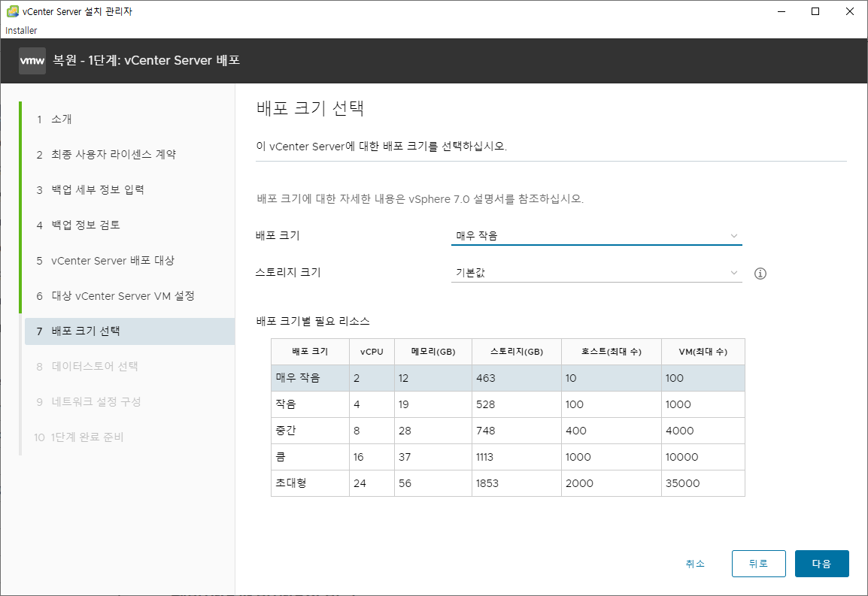Click the 스토리지(GB) column header

(517, 352)
